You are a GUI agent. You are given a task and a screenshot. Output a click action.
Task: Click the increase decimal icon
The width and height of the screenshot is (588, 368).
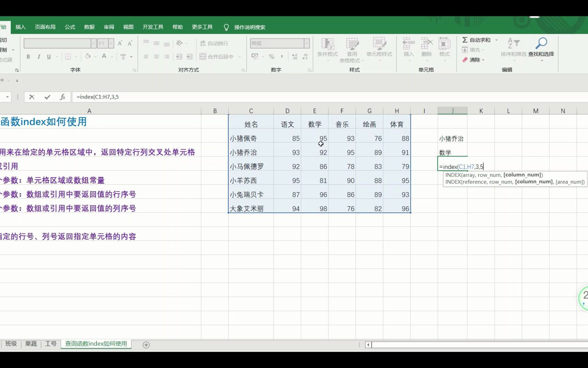click(x=295, y=57)
